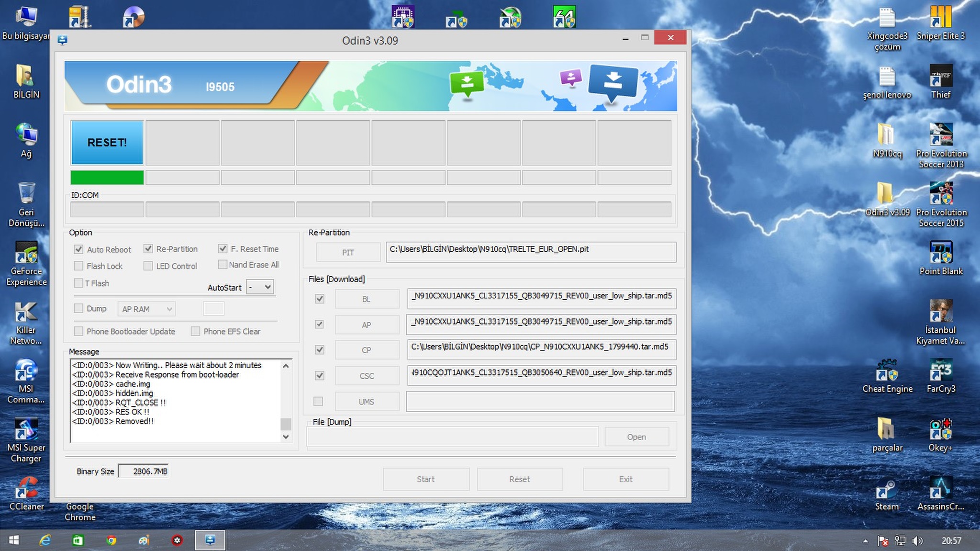The image size is (980, 551).
Task: Open the Steam desktop shortcut
Action: [x=887, y=489]
